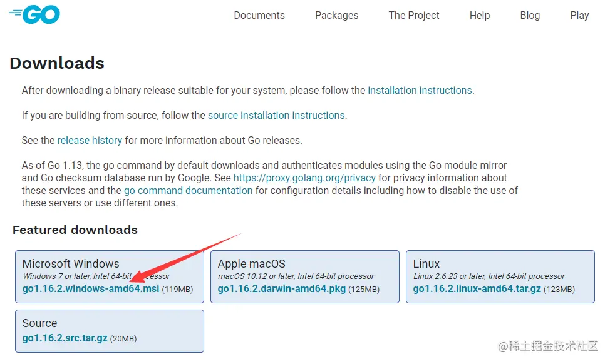Viewport: 610px width, 364px height.
Task: Select the Linux card heading
Action: click(426, 264)
